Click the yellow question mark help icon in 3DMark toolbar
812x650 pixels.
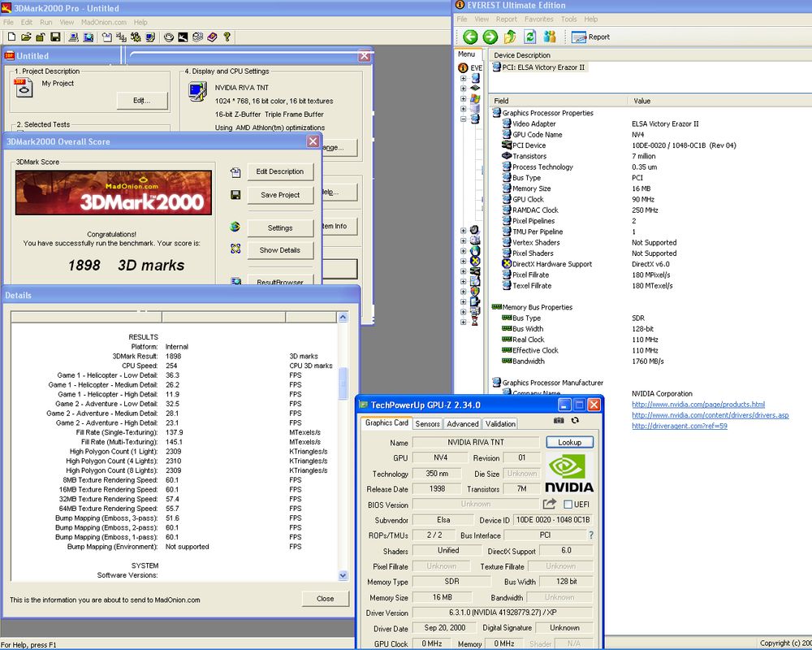click(227, 37)
